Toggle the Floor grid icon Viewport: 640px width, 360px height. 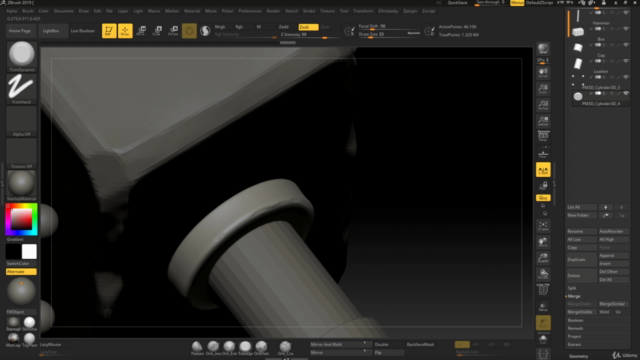point(543,153)
